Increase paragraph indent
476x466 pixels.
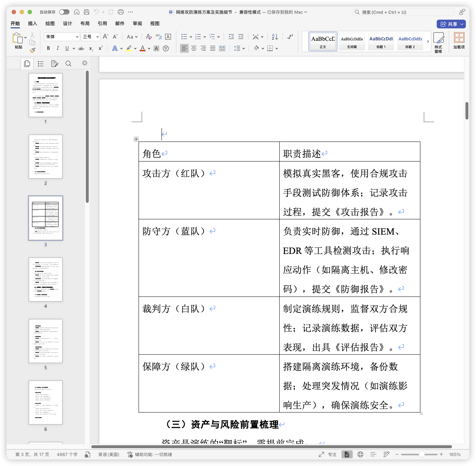pos(241,37)
